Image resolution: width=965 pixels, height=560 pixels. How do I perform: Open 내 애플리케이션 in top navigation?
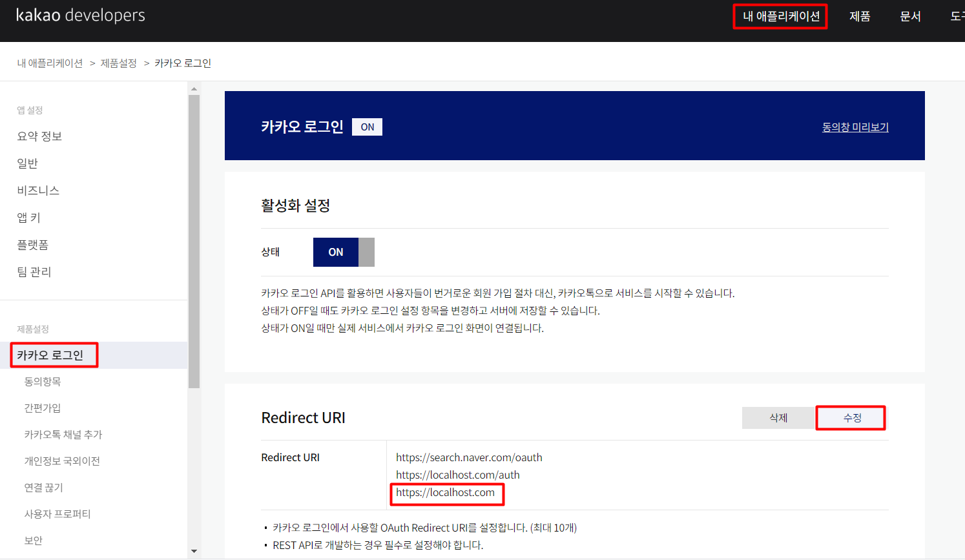[x=781, y=16]
